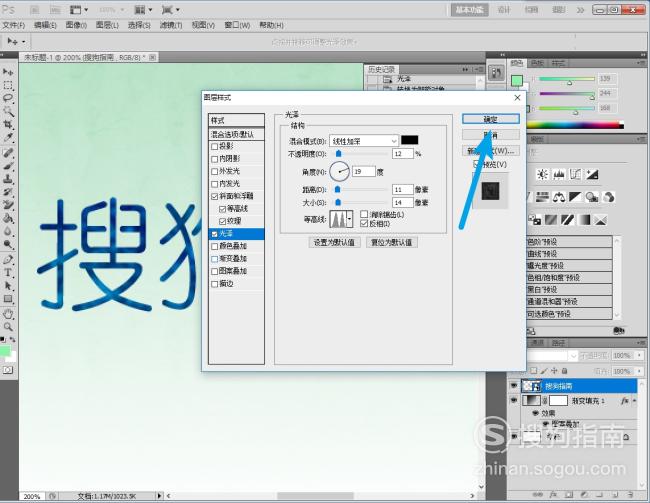
Task: Select the Dodge tool
Action: [8, 244]
